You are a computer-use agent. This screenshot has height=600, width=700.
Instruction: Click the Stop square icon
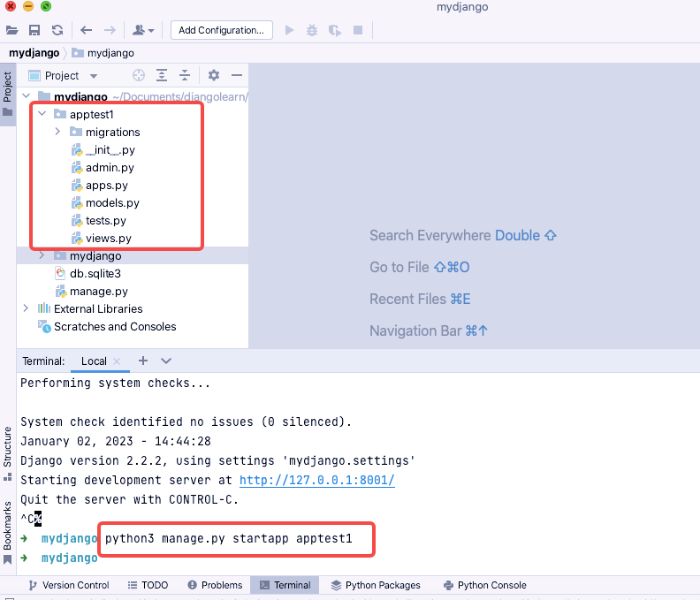coord(358,30)
